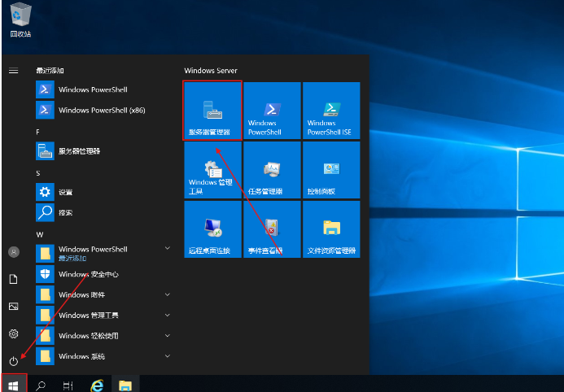Open the 任务管理器 tile
The height and width of the screenshot is (392, 564).
271,171
